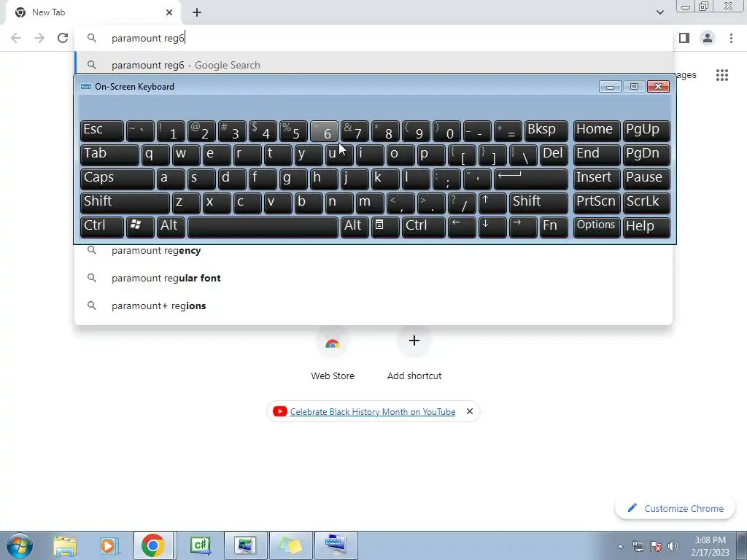This screenshot has width=747, height=560.
Task: Toggle the left Alt key on keyboard
Action: (171, 227)
